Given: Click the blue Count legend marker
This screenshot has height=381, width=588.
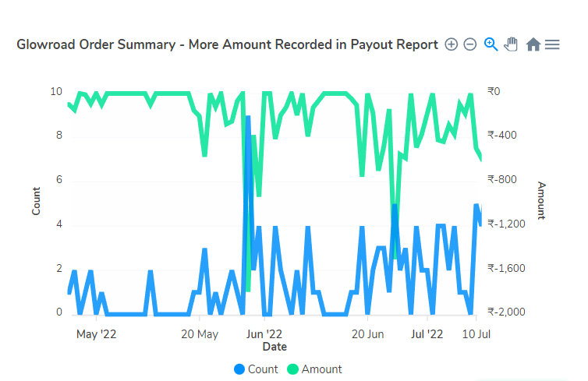Looking at the screenshot, I should 239,369.
